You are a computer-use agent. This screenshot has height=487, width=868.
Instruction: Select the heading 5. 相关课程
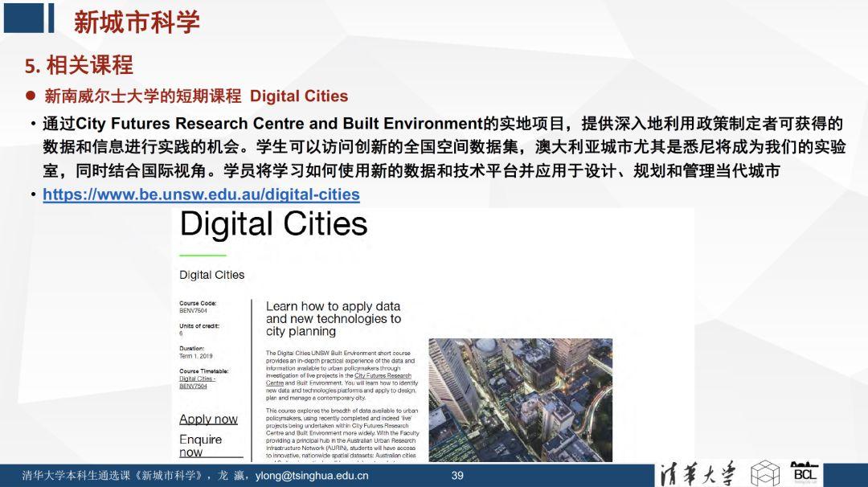[x=79, y=65]
